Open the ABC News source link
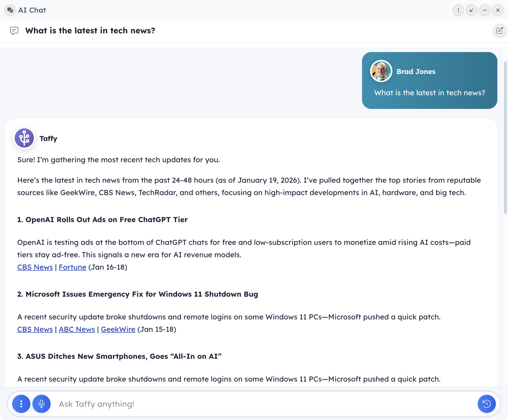 [x=77, y=329]
